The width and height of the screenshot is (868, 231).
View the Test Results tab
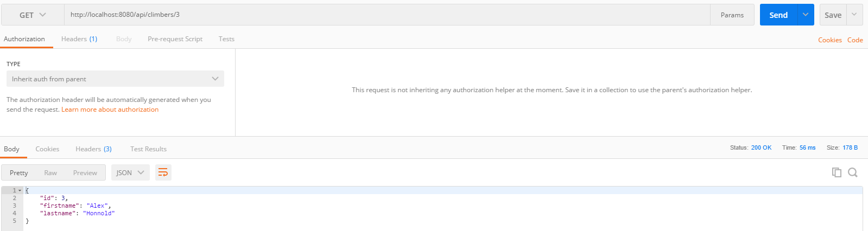[148, 149]
